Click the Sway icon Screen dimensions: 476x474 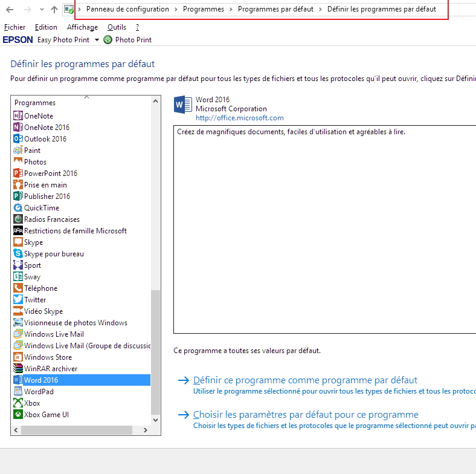[18, 276]
